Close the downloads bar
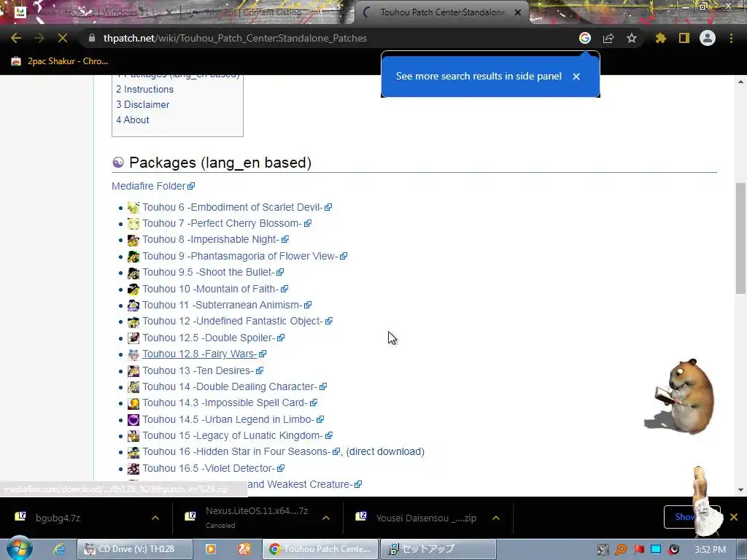Viewport: 747px width, 560px height. tap(734, 517)
